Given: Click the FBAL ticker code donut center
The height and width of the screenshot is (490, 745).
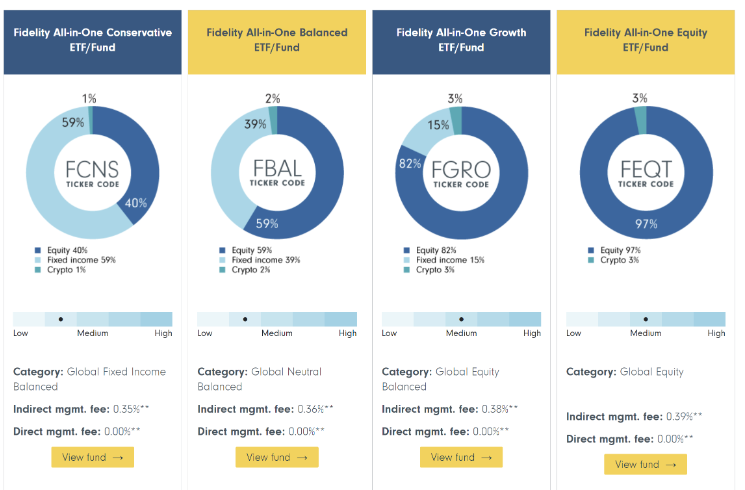Looking at the screenshot, I should [277, 173].
